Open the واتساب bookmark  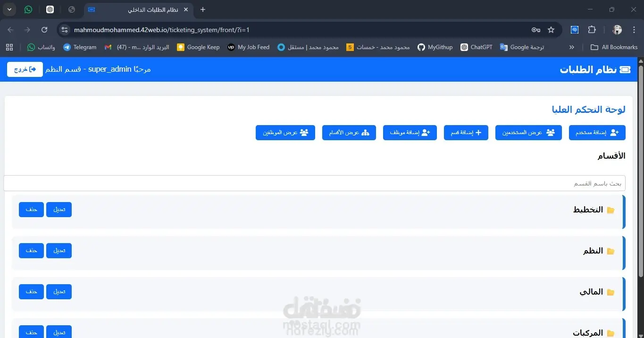click(x=41, y=47)
